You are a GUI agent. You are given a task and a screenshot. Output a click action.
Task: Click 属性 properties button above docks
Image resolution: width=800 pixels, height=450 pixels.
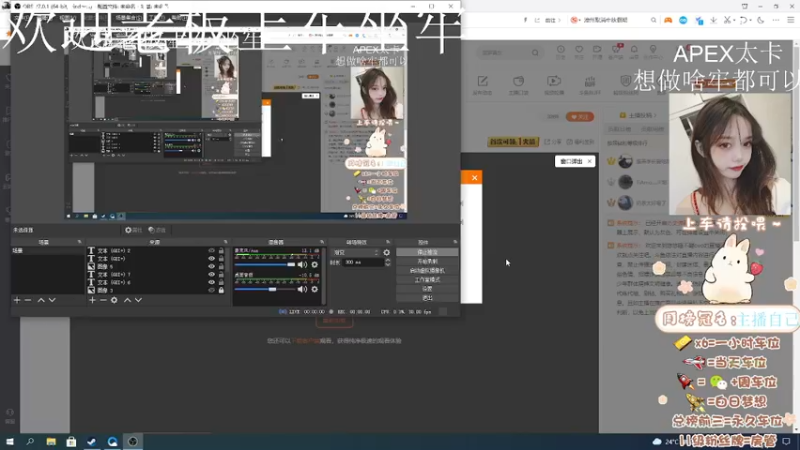point(134,230)
